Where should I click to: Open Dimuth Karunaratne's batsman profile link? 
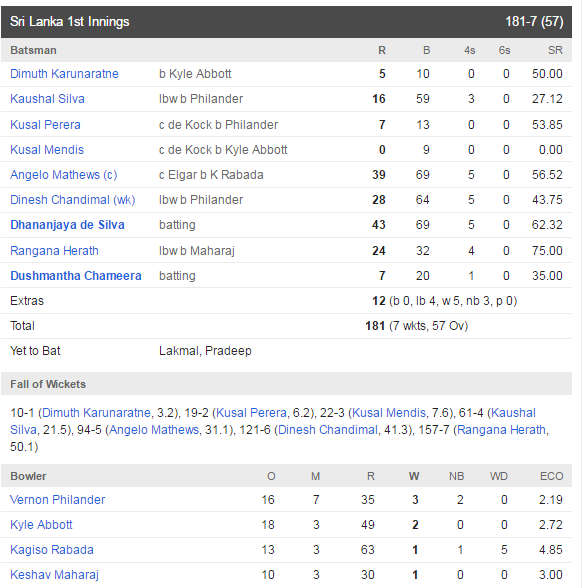click(64, 74)
